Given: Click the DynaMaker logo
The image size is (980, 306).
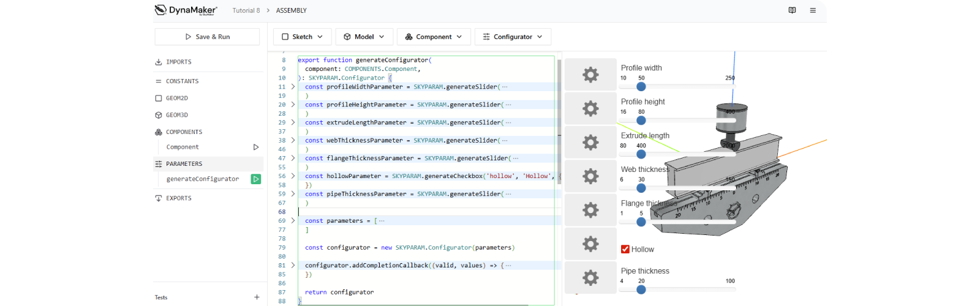Looking at the screenshot, I should coord(186,10).
